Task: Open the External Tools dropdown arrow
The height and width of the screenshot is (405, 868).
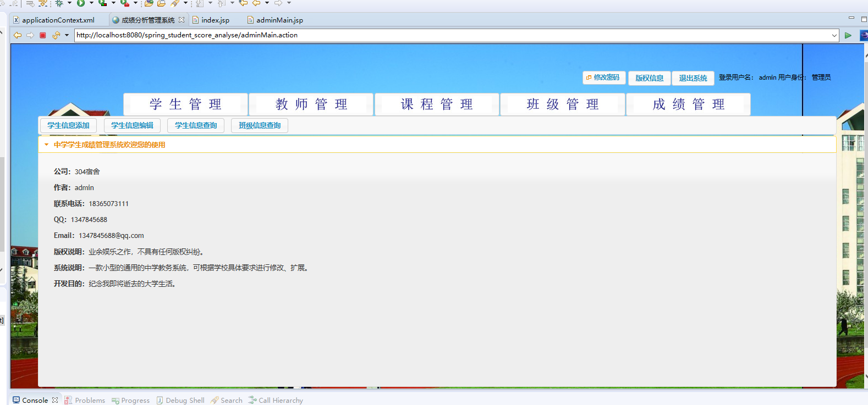Action: pos(135,3)
